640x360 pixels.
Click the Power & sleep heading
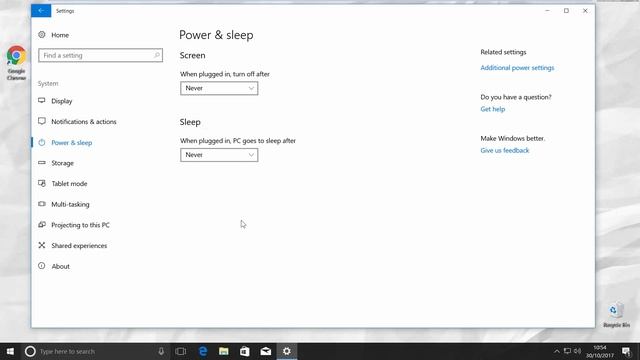(x=216, y=35)
